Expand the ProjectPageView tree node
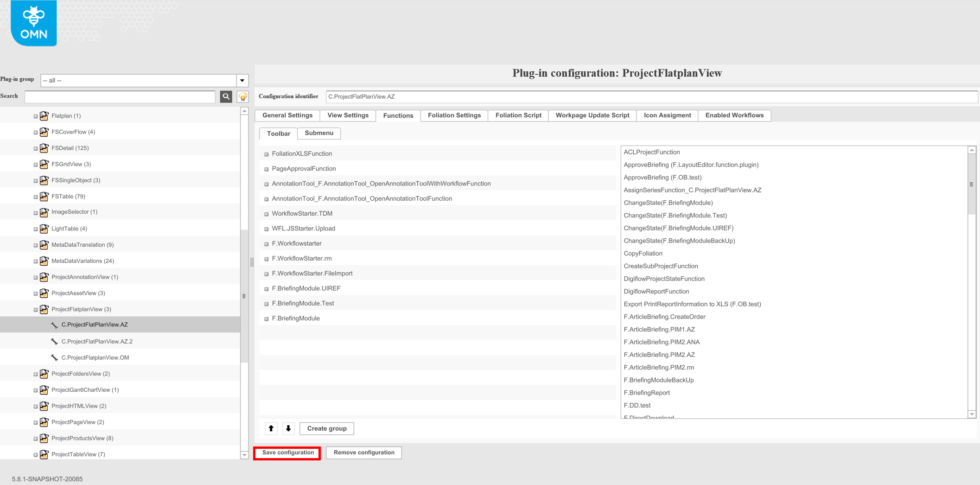980x485 pixels. (x=36, y=422)
